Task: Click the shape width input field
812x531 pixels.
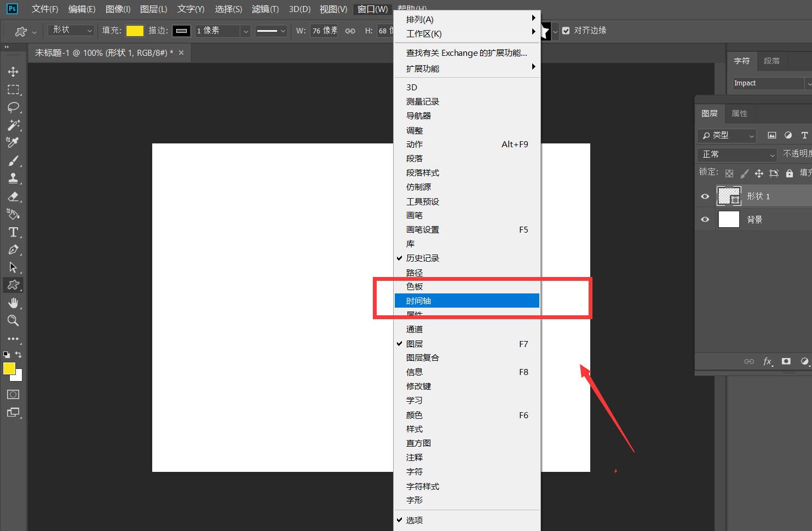Action: coord(324,31)
